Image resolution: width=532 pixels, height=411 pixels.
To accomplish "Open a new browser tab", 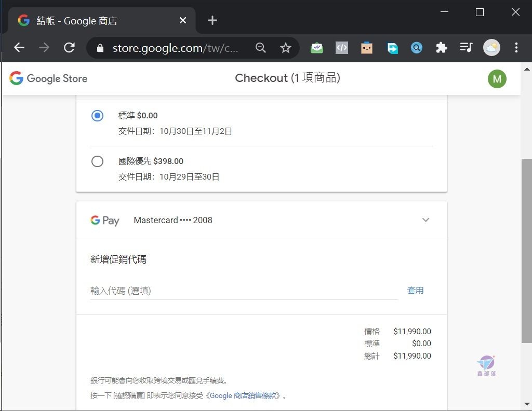I will click(212, 20).
